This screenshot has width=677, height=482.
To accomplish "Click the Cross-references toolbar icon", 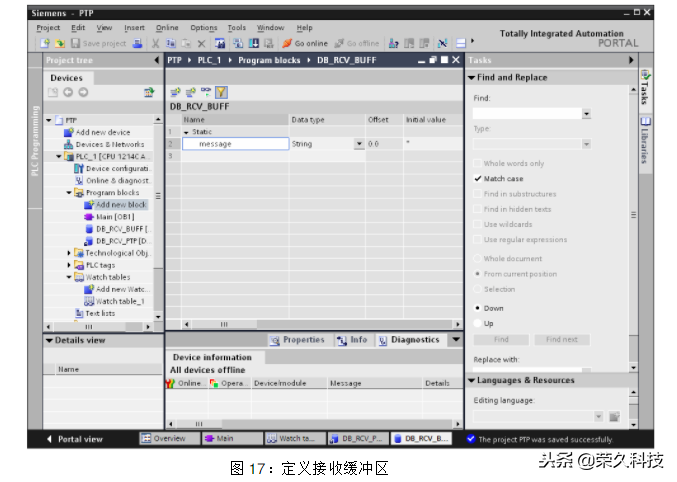I will coord(443,43).
